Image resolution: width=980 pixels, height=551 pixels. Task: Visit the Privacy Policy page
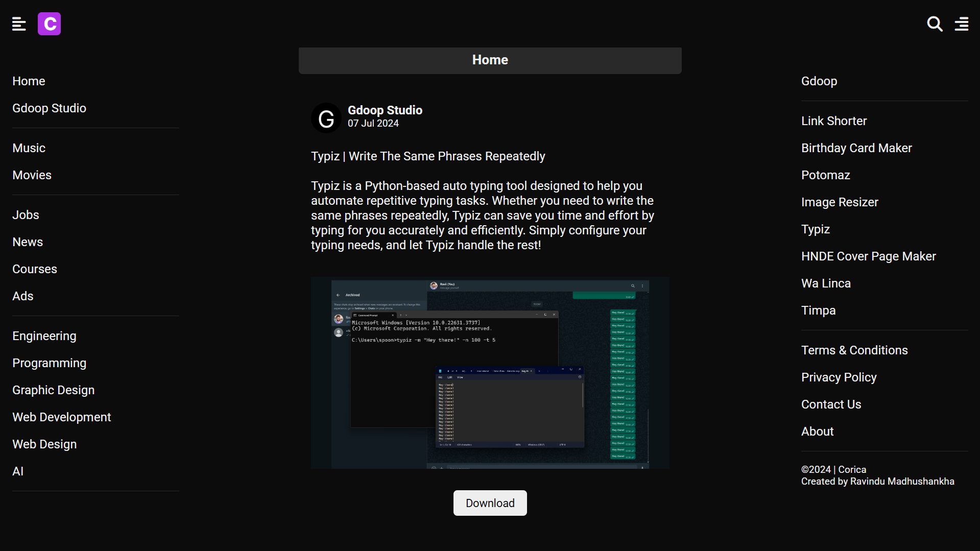[x=839, y=377]
